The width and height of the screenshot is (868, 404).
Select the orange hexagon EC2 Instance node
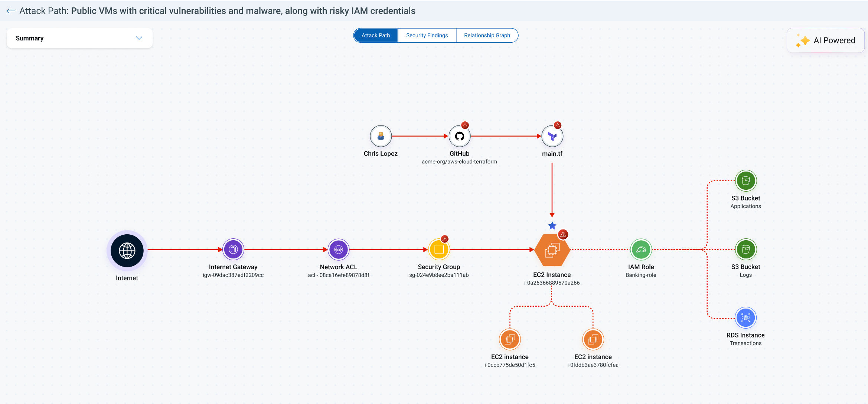[552, 250]
